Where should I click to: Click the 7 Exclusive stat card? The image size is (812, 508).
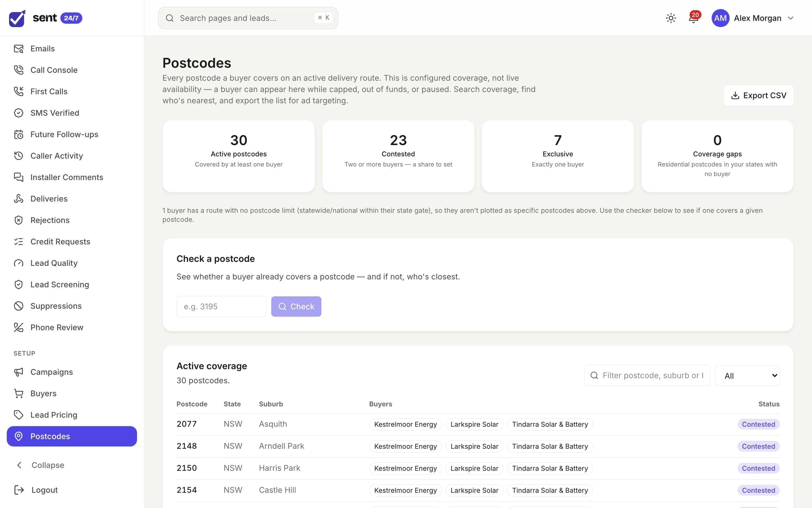(558, 156)
